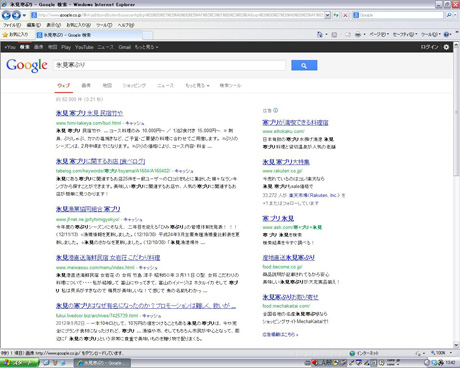
Task: Open the fukui.livedoor.biz result title
Action: (x=146, y=306)
